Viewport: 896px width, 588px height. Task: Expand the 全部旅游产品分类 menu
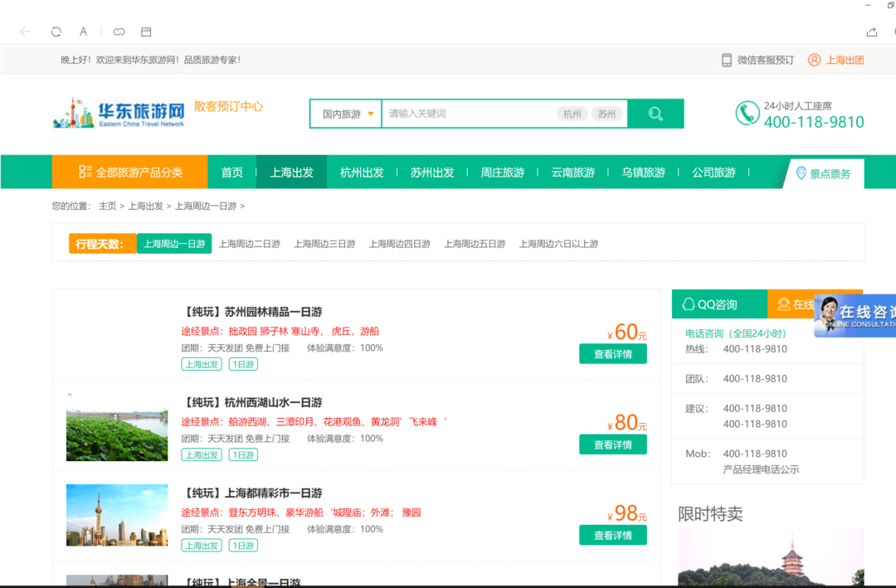pyautogui.click(x=129, y=173)
